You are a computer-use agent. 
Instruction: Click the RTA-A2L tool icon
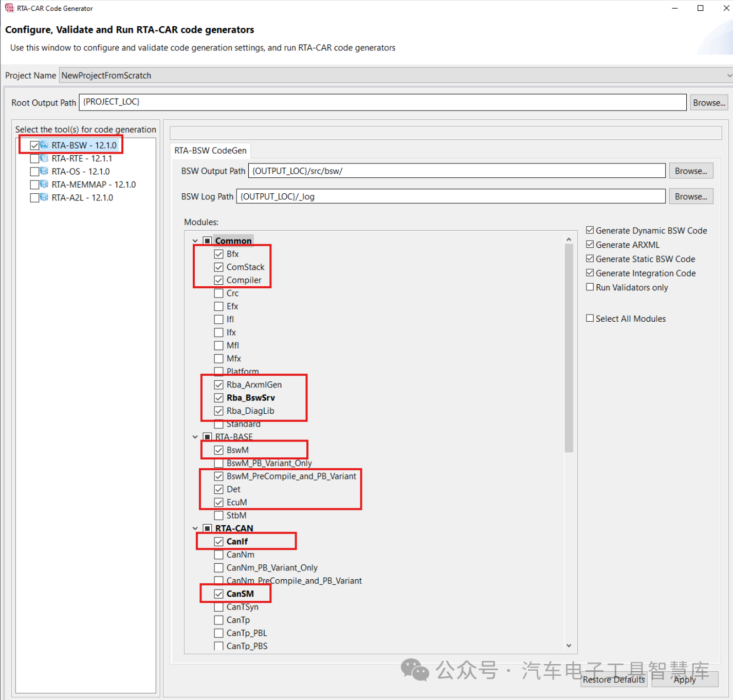(x=44, y=197)
